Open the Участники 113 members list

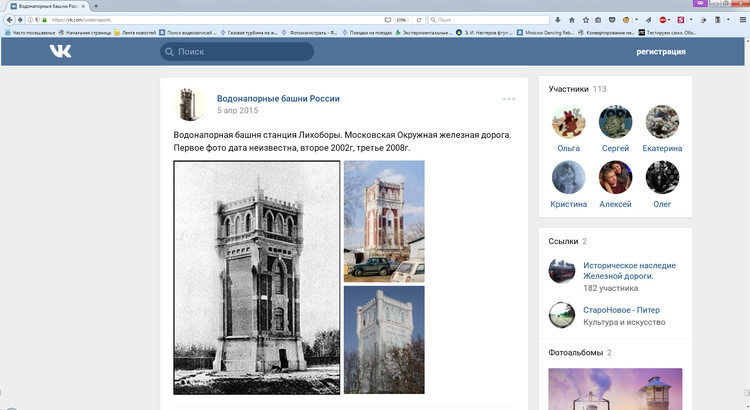click(x=577, y=89)
